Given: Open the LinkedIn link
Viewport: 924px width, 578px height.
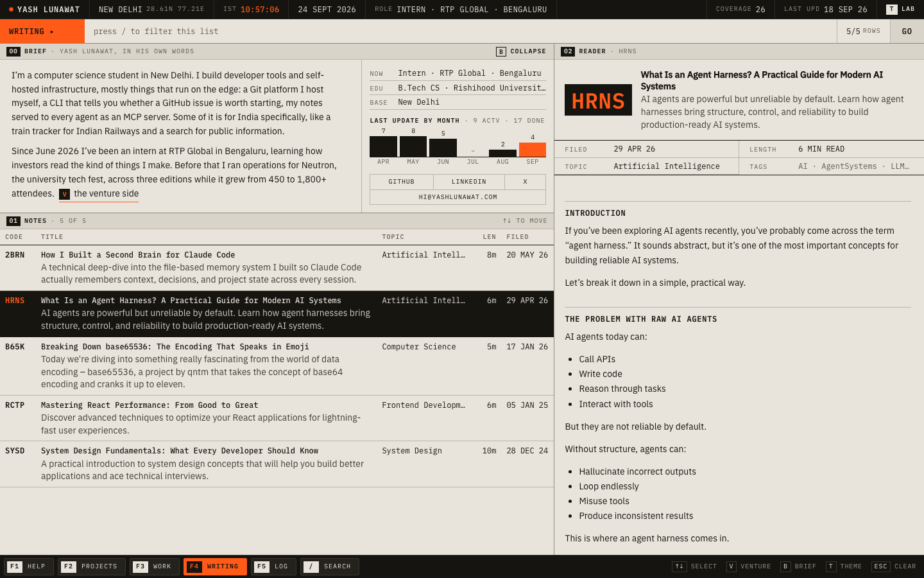Looking at the screenshot, I should pos(469,182).
